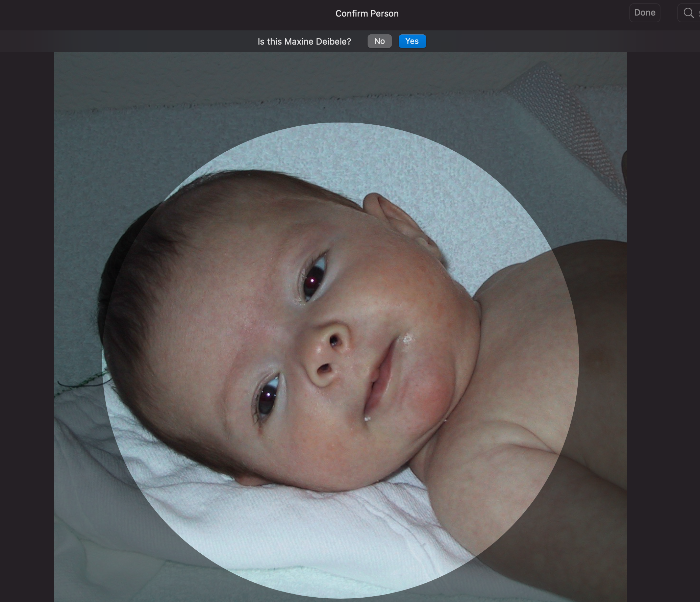Click the Confirm Person title text

pyautogui.click(x=367, y=13)
